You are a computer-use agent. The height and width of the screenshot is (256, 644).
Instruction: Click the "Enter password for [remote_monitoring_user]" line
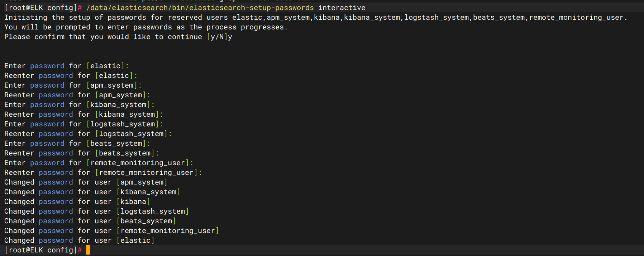pos(99,163)
